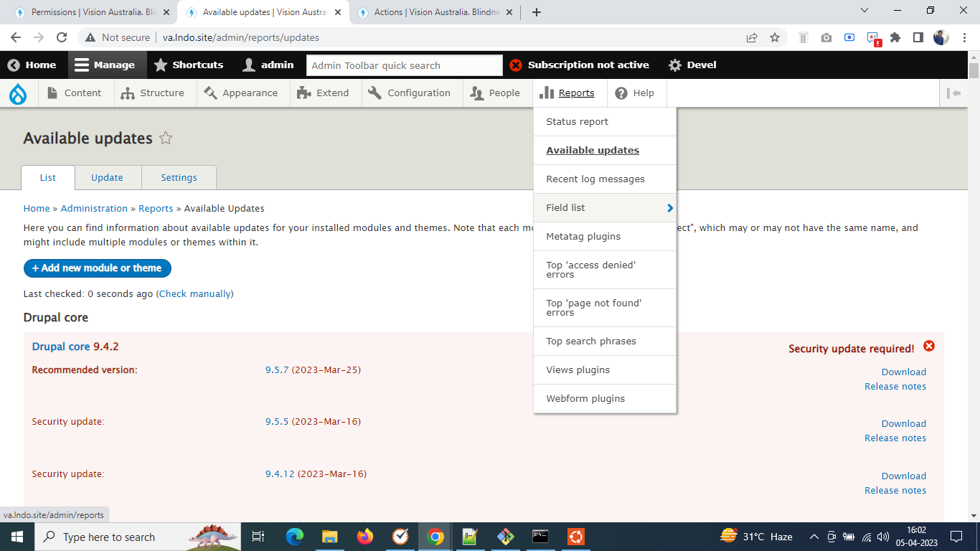Screen dimensions: 980x551
Task: Click the Drupal logo icon
Action: [x=18, y=93]
